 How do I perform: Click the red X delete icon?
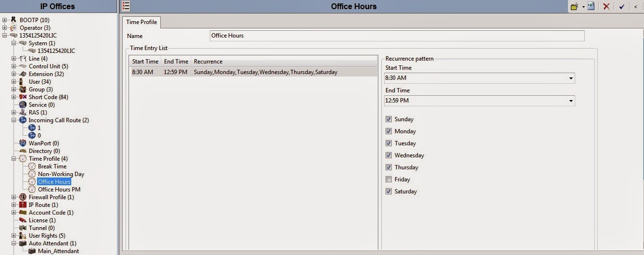point(606,6)
